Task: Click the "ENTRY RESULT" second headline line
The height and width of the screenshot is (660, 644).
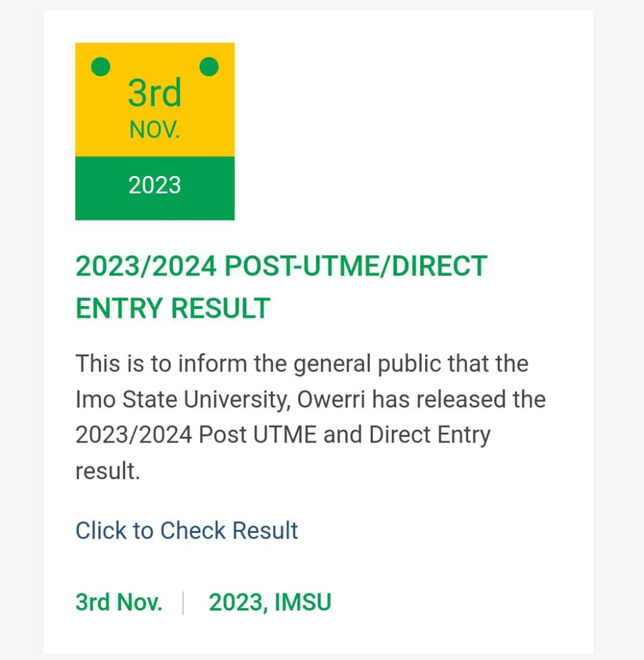Action: tap(172, 308)
